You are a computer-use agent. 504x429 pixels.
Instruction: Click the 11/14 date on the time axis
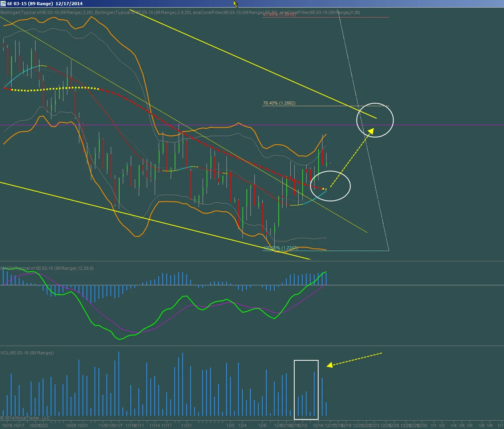click(x=155, y=425)
